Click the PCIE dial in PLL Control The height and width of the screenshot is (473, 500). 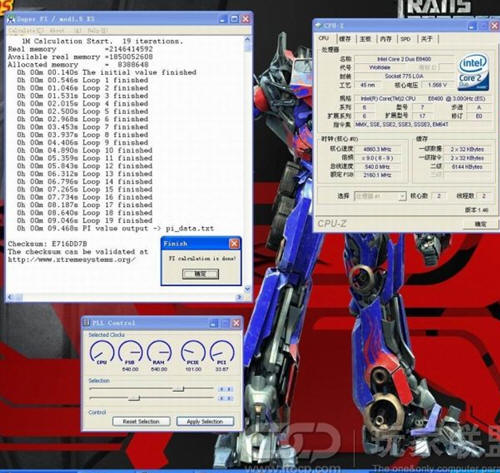(193, 352)
